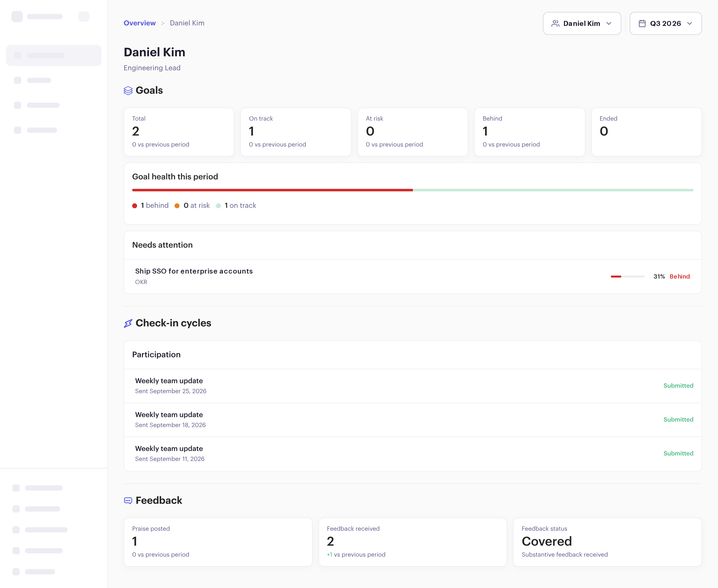This screenshot has height=588, width=718.
Task: Click the Praise posted card
Action: (218, 542)
